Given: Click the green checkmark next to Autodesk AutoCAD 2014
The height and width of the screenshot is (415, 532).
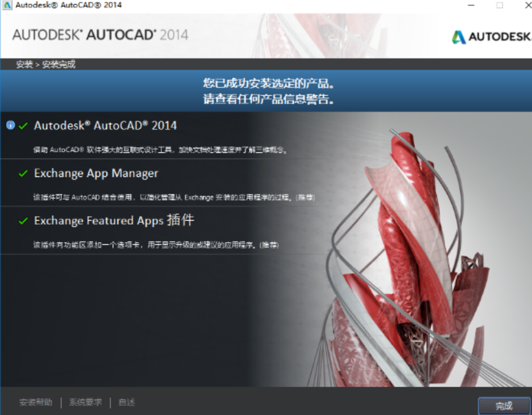Looking at the screenshot, I should 23,126.
